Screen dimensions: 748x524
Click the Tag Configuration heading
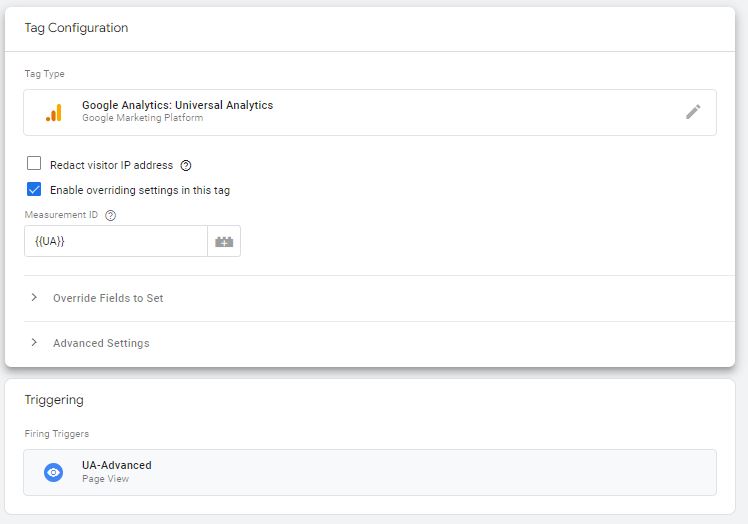pos(76,28)
